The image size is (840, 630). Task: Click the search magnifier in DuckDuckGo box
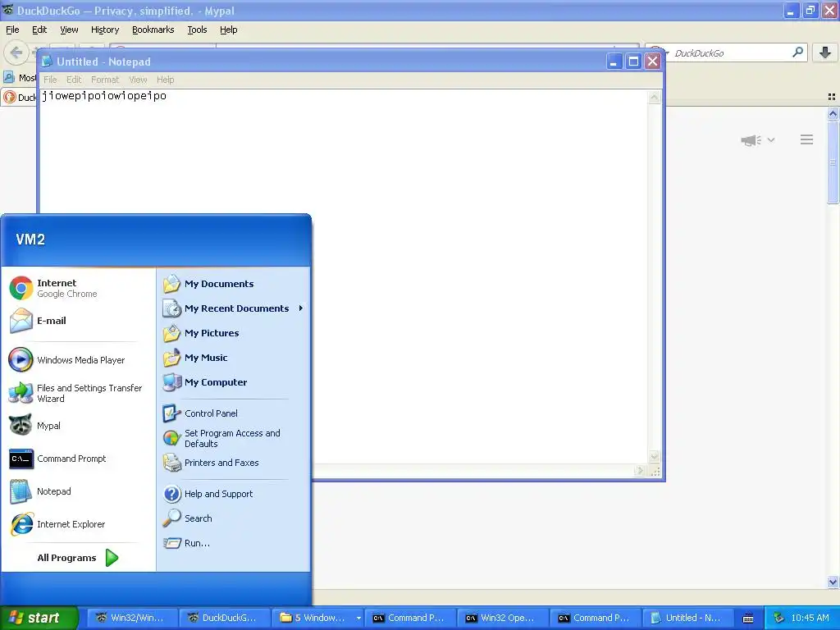click(797, 52)
